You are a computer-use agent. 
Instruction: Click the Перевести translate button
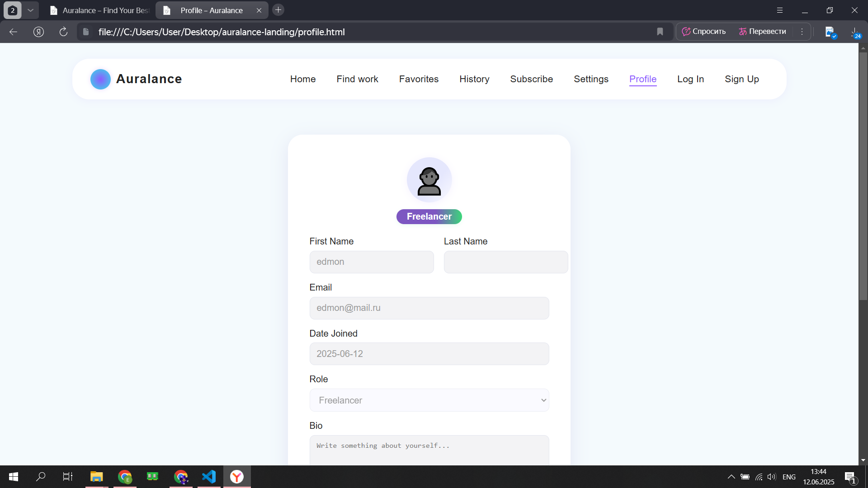tap(762, 32)
